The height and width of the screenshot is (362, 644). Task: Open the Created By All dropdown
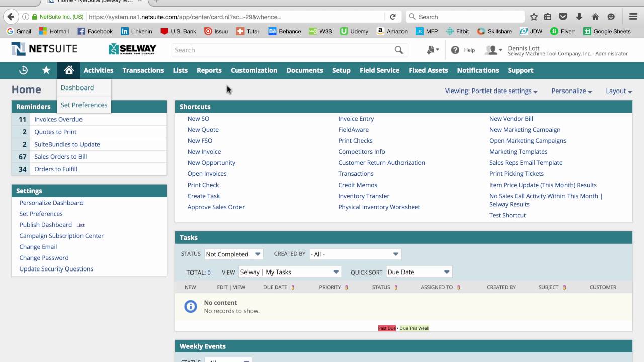click(x=355, y=254)
